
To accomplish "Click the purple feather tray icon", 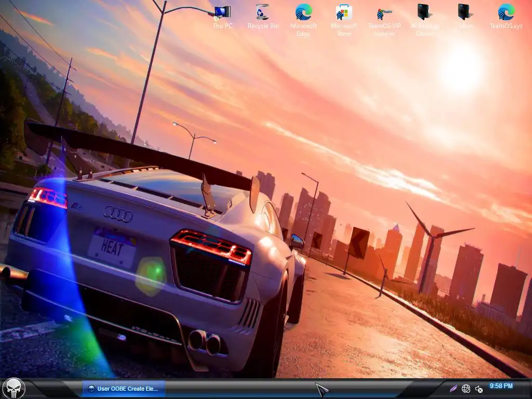I will tap(453, 389).
